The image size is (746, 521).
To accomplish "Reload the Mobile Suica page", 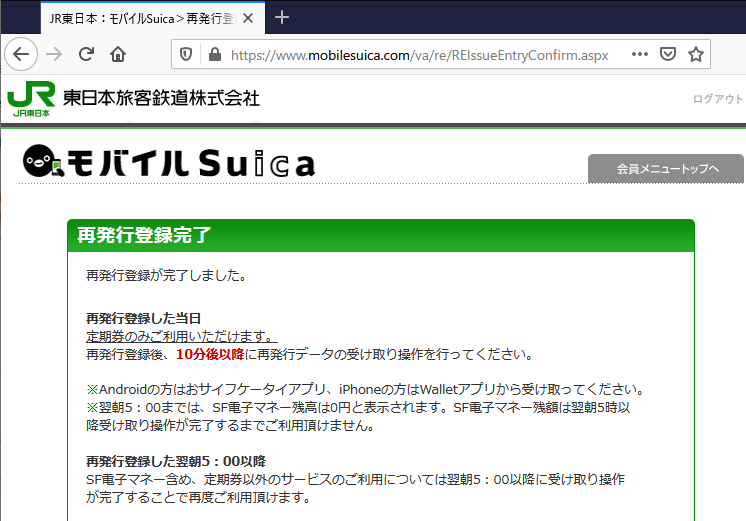I will [x=86, y=54].
